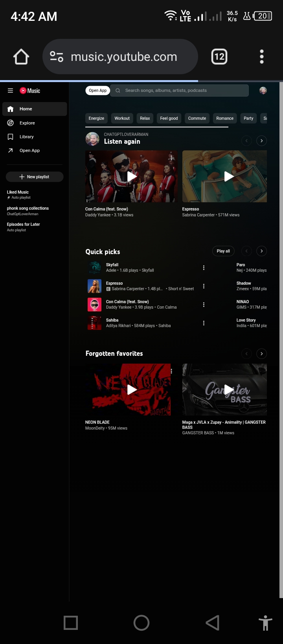The height and width of the screenshot is (644, 283).
Task: Select the Relax mood chip
Action: pos(145,118)
